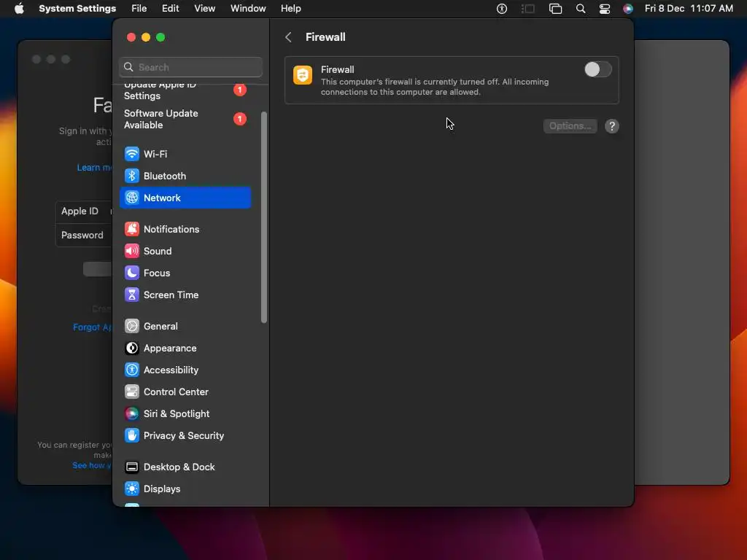Open the Apple menu
This screenshot has width=747, height=560.
click(x=19, y=9)
